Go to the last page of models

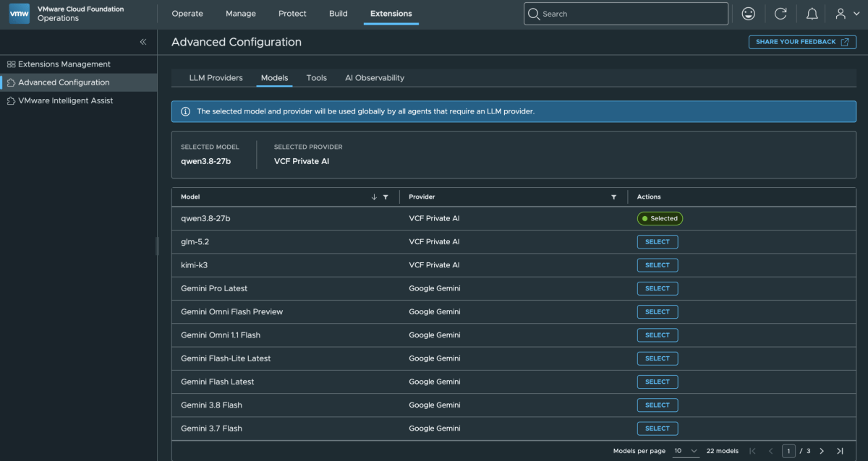click(840, 451)
